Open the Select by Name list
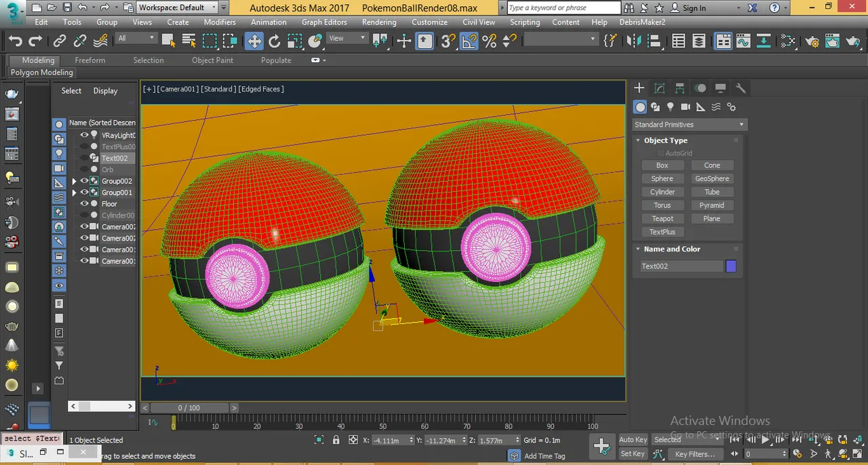Viewport: 868px width, 465px height. [189, 41]
